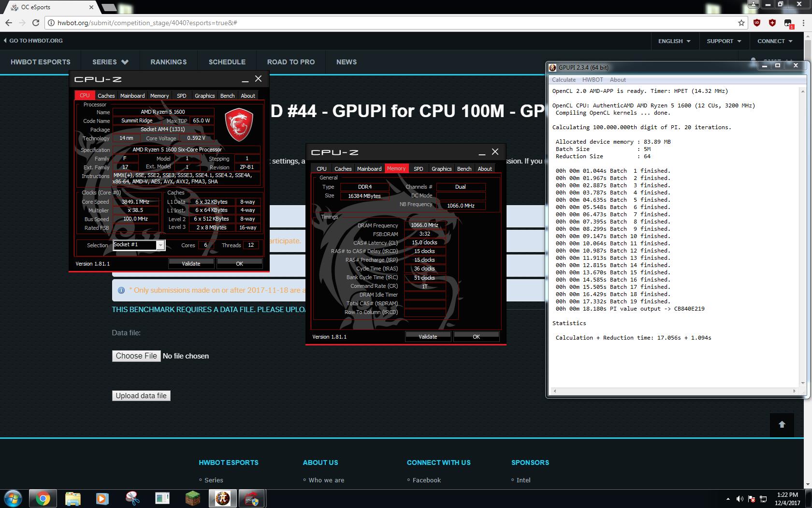Image resolution: width=812 pixels, height=508 pixels.
Task: Open the RANKINGS nav link
Action: (x=168, y=62)
